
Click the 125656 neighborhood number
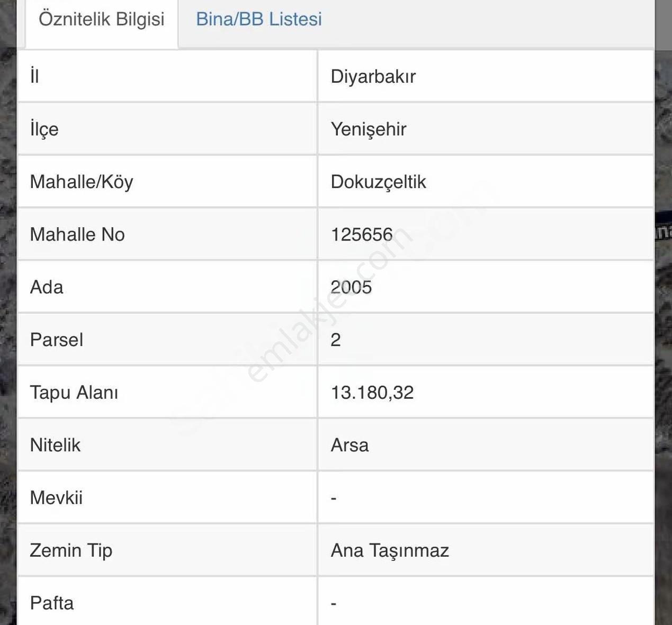pyautogui.click(x=362, y=235)
